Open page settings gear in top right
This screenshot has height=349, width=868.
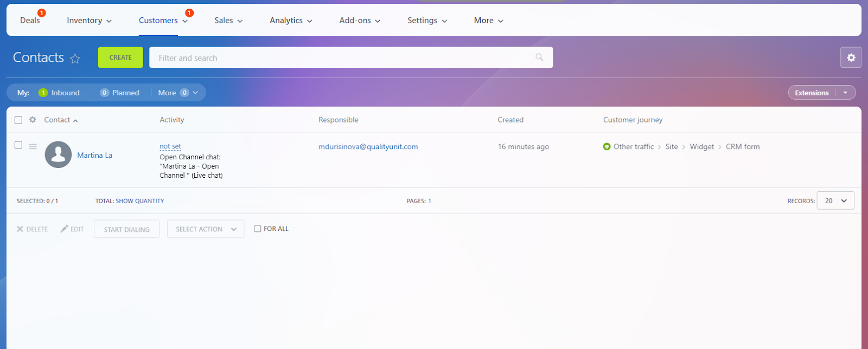click(851, 57)
